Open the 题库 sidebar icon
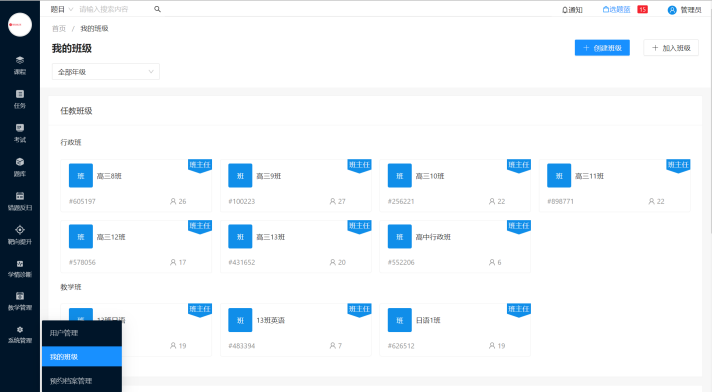 [x=20, y=162]
